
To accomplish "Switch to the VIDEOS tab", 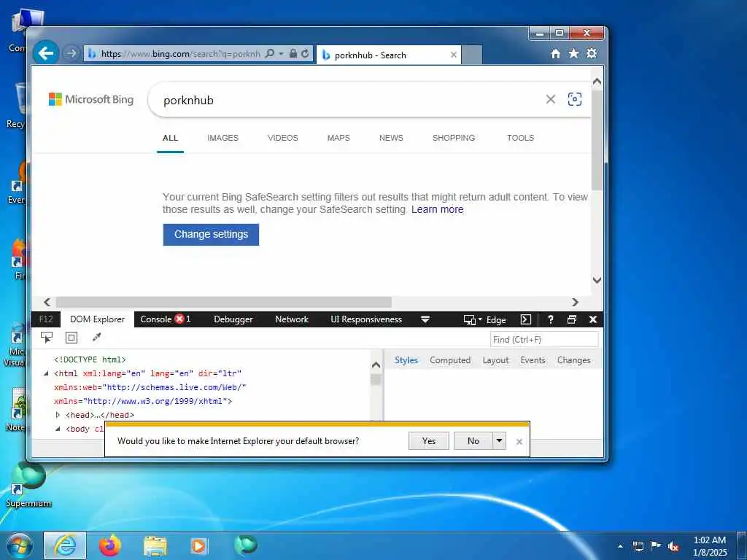I will click(x=283, y=138).
